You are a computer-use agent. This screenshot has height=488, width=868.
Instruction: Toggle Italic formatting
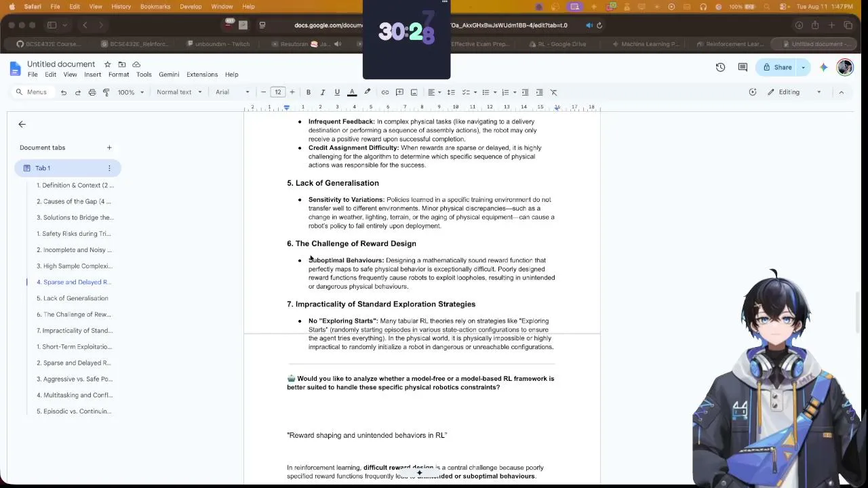(323, 92)
